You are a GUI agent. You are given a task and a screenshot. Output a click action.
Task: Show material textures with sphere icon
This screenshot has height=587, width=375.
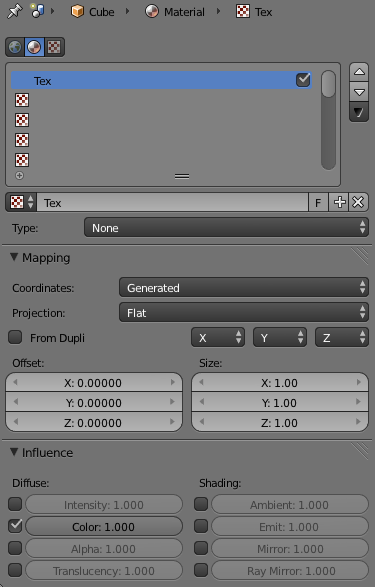[x=34, y=47]
